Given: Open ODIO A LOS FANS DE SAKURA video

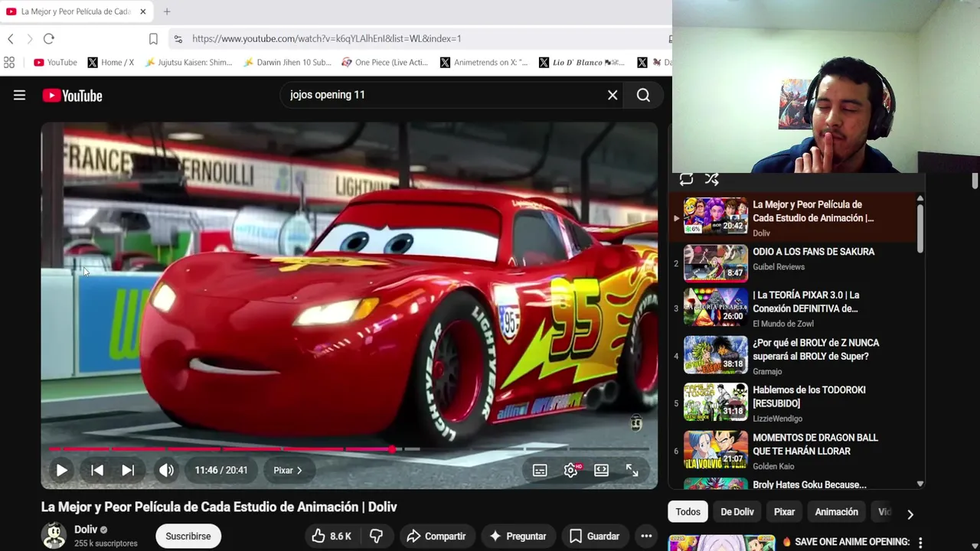Looking at the screenshot, I should (x=795, y=262).
